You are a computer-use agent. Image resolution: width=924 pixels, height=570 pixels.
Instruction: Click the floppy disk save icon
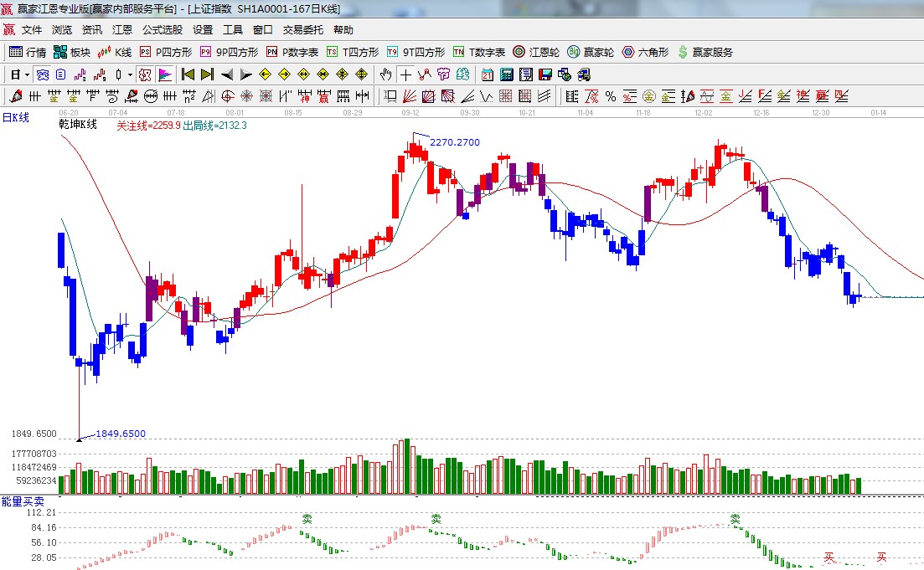pos(545,74)
